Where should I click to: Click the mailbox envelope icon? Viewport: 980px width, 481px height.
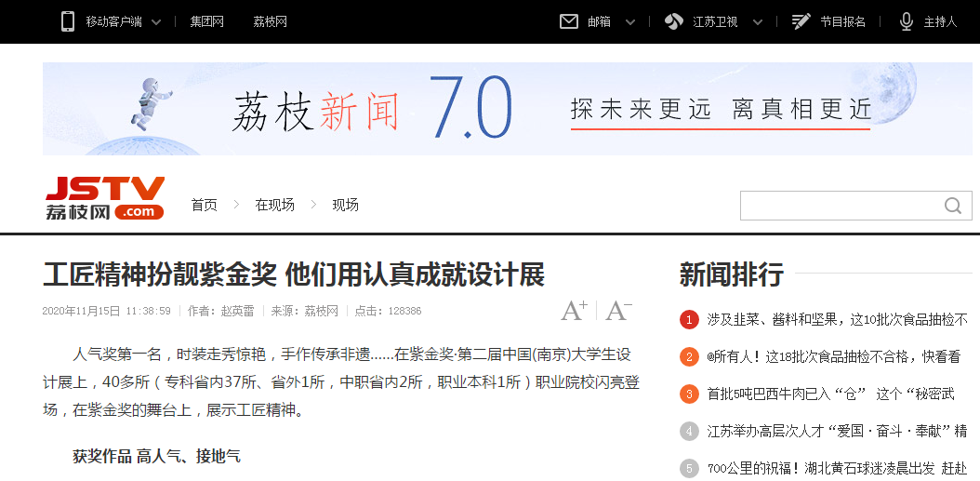point(569,21)
